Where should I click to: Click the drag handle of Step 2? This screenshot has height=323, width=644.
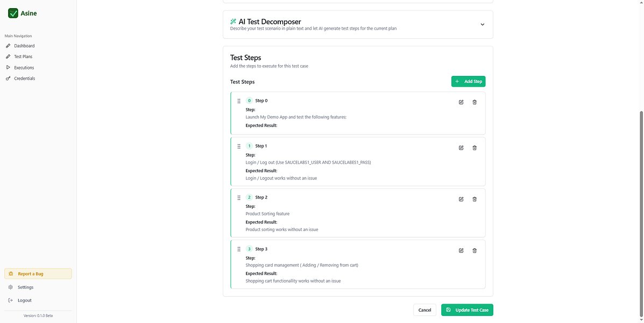coord(239,198)
